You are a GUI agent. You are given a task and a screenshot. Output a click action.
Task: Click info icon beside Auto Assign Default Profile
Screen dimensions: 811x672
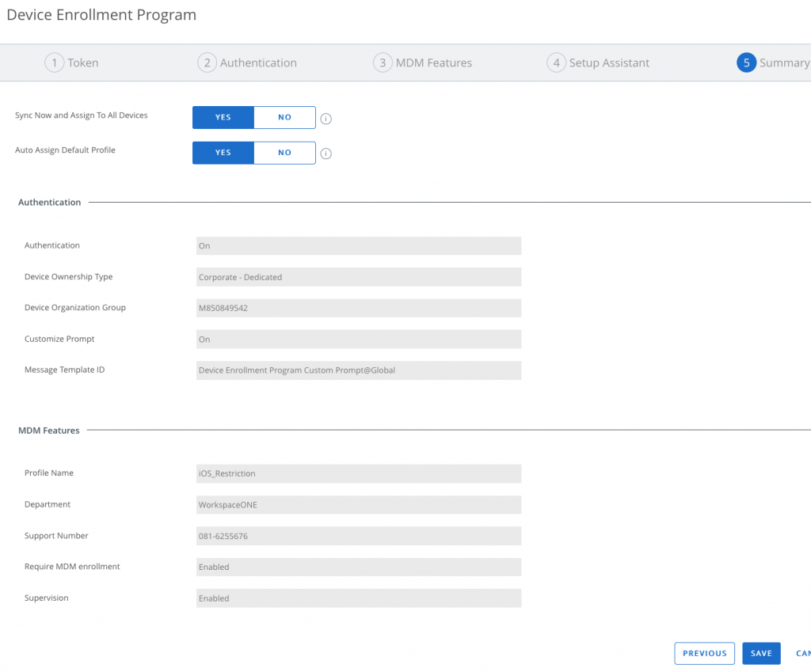(326, 154)
